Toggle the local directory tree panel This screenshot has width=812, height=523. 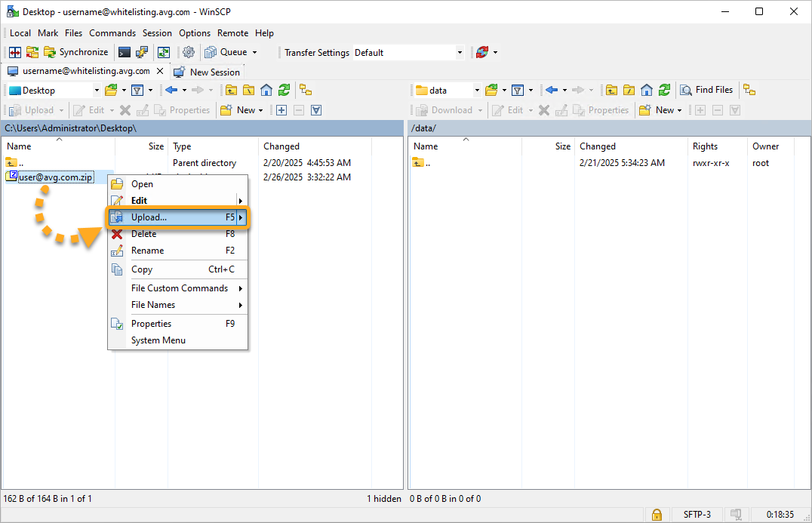click(x=306, y=90)
